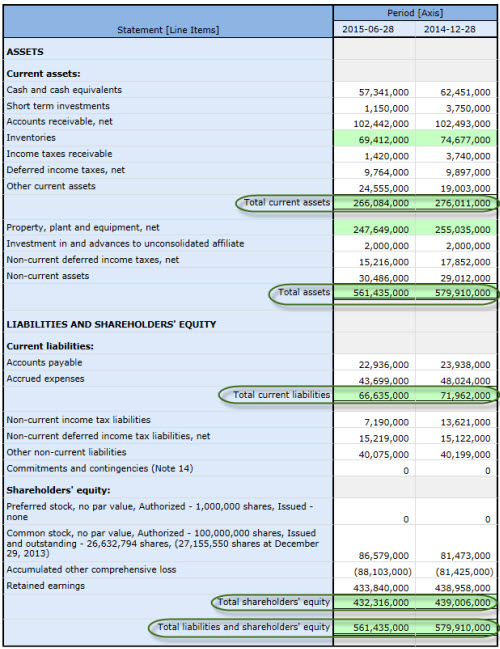Click total assets value 579,910,000
The image size is (500, 649).
[463, 293]
